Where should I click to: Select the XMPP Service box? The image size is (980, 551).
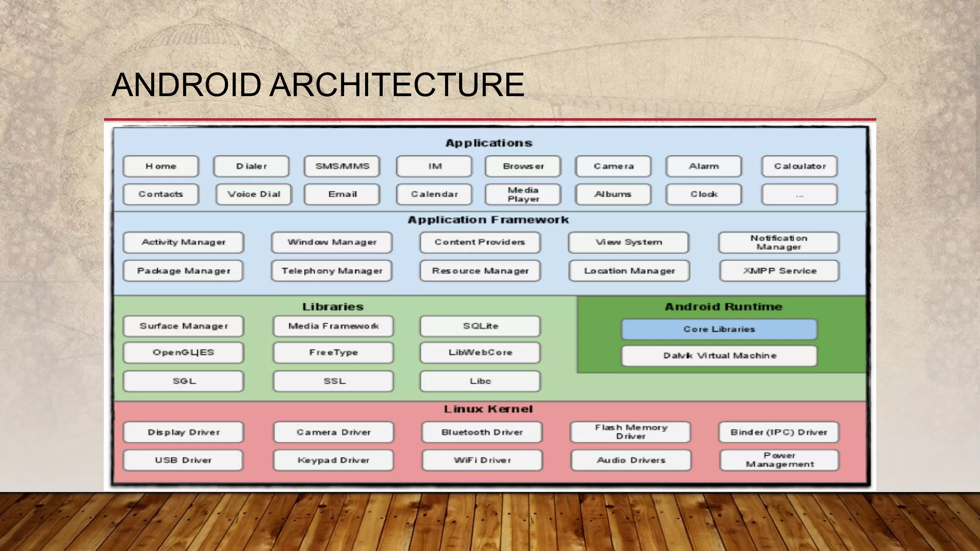pyautogui.click(x=780, y=271)
